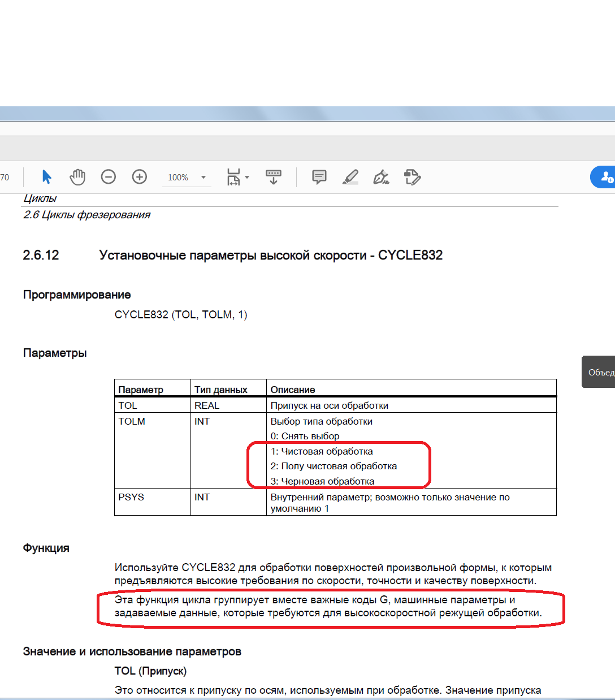Click the 'TOL (Припуск)' label

(x=150, y=671)
